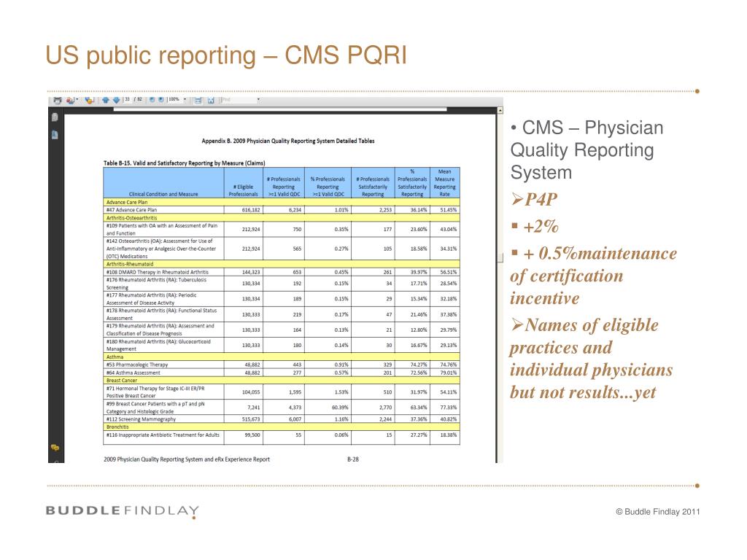
Task: Click the page label 'B-28' in the footer
Action: [x=353, y=459]
